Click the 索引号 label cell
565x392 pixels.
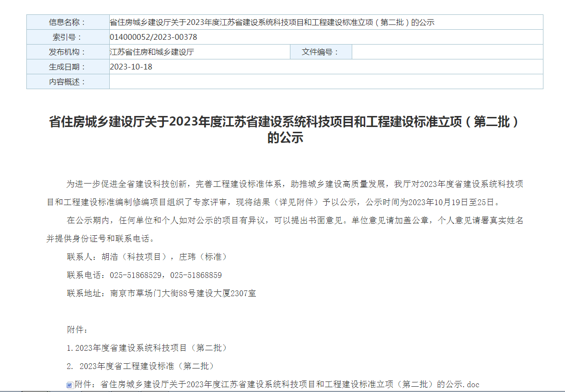[x=68, y=37]
